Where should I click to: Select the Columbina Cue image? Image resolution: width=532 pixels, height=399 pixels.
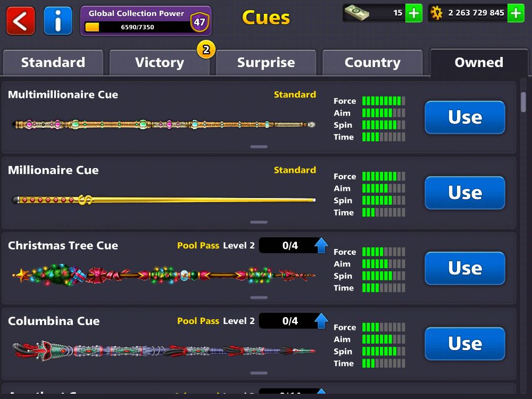[x=164, y=351]
